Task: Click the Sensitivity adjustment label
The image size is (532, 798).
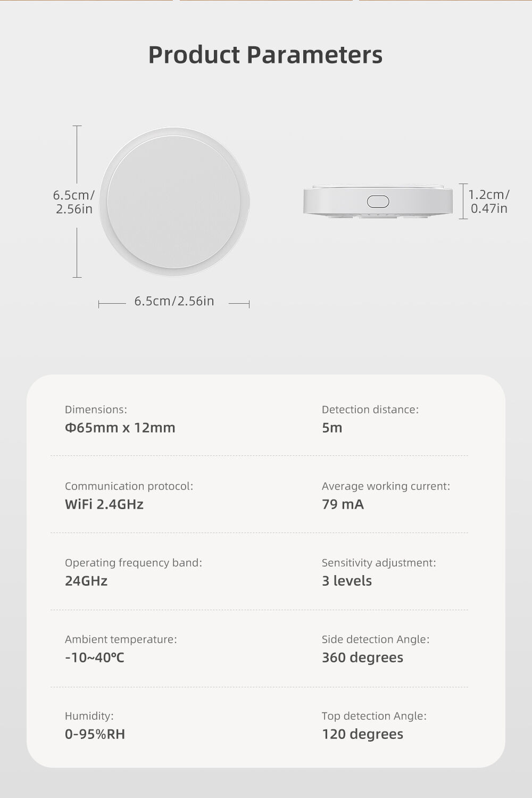Action: click(379, 563)
